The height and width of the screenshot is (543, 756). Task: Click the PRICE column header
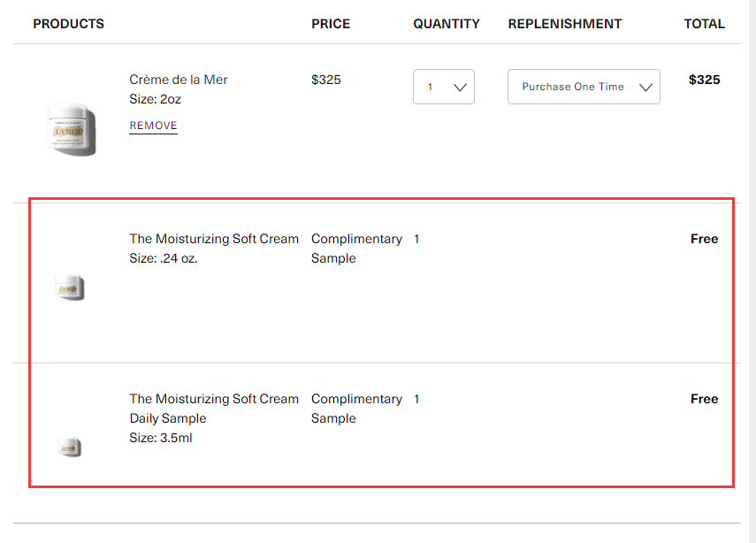[x=331, y=24]
